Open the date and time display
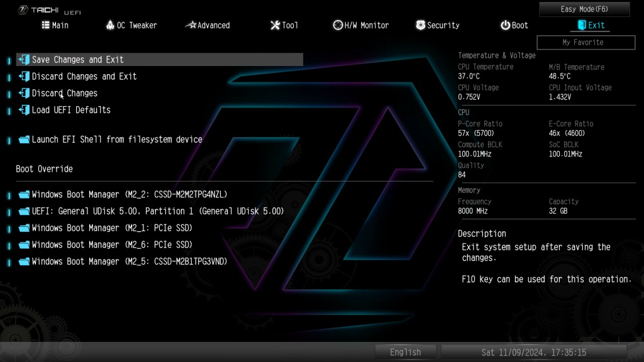Screen dimensions: 644x362 tap(533, 352)
